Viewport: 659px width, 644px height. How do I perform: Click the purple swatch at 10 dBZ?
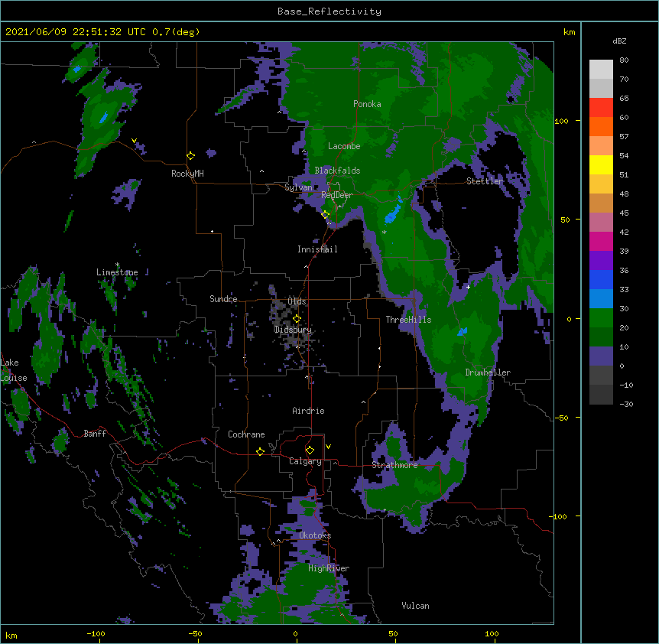601,356
